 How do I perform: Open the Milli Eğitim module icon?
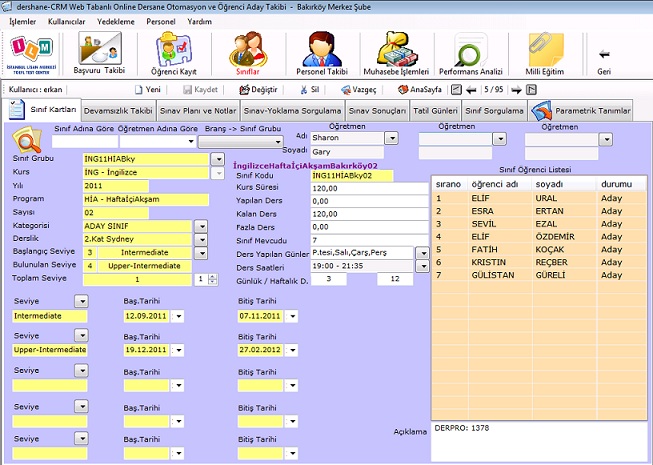545,50
